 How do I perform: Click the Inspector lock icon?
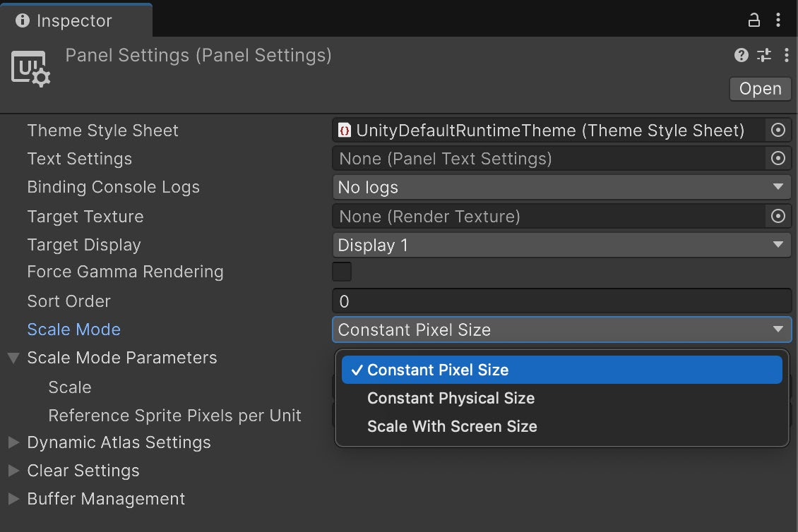tap(754, 20)
